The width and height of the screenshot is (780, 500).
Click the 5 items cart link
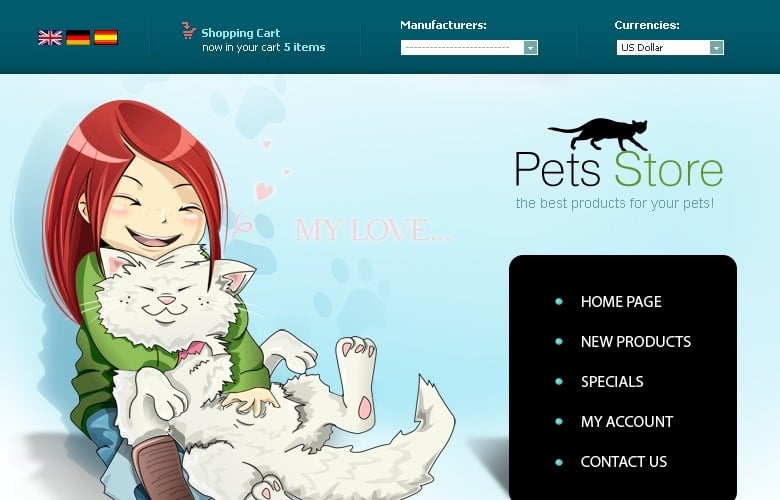point(304,47)
